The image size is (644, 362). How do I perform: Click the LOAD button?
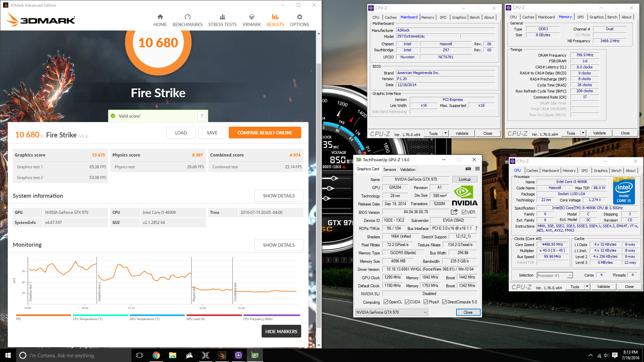pos(181,133)
